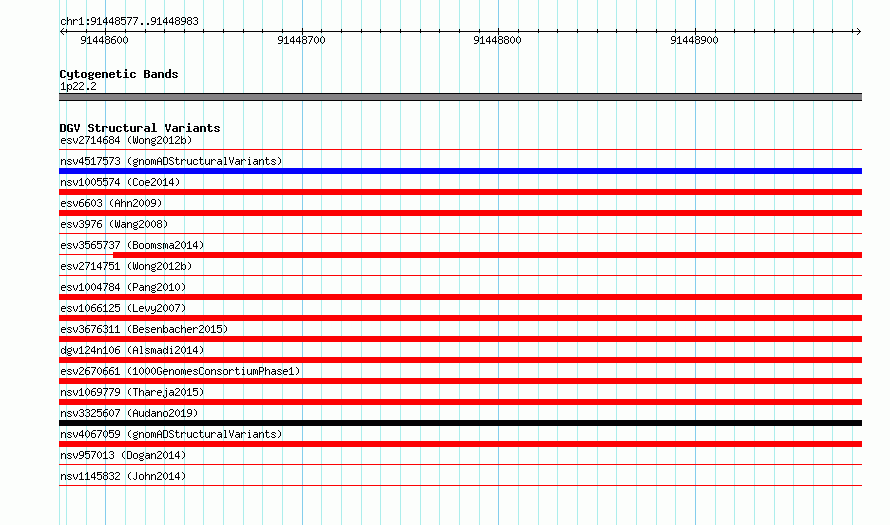Click the red bar under esv1004784
Image resolution: width=890 pixels, height=525 pixels.
tap(460, 297)
